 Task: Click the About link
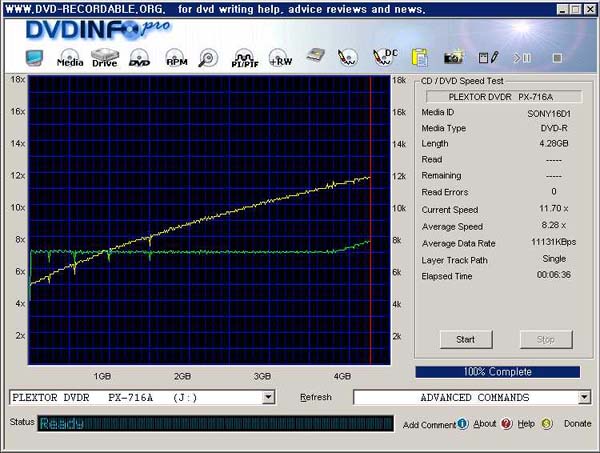click(x=484, y=424)
